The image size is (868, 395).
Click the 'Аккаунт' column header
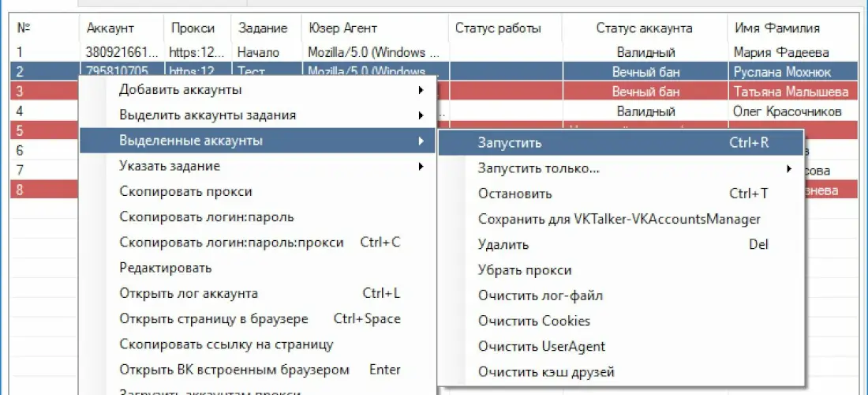click(x=122, y=28)
